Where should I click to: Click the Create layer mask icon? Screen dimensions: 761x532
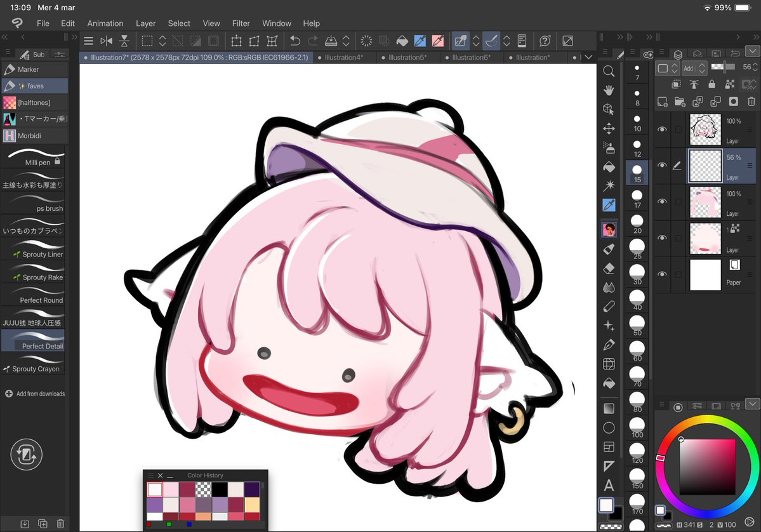(733, 102)
